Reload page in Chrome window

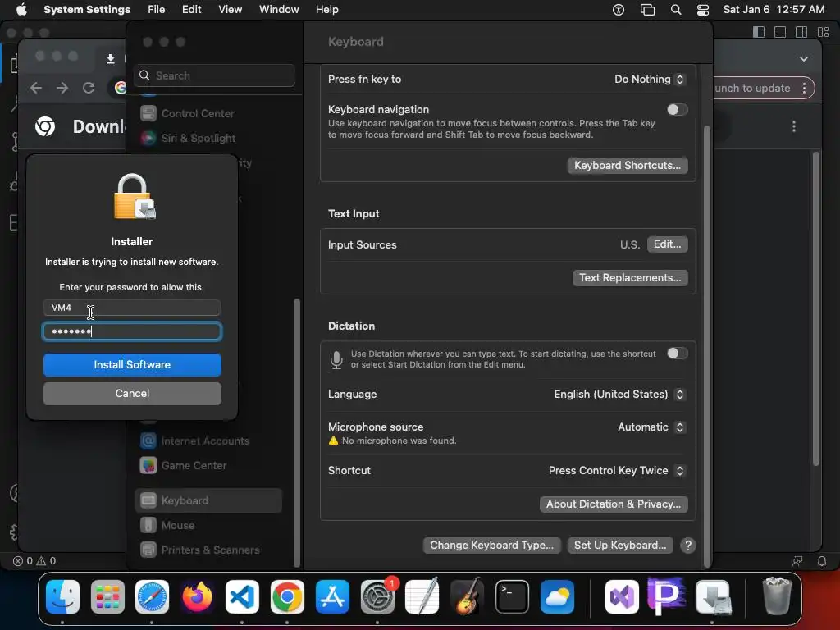click(x=89, y=88)
